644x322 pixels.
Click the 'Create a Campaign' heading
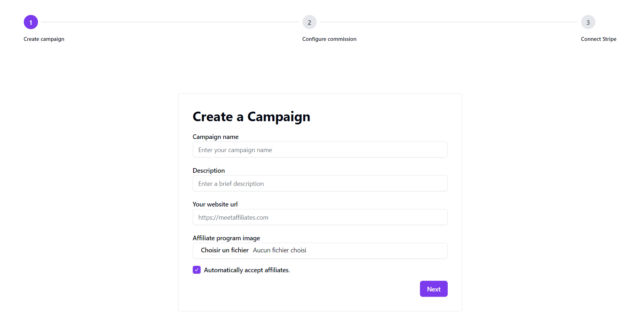click(x=251, y=117)
